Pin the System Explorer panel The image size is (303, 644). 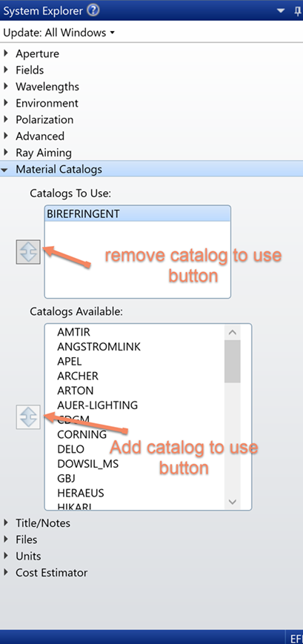click(x=298, y=11)
